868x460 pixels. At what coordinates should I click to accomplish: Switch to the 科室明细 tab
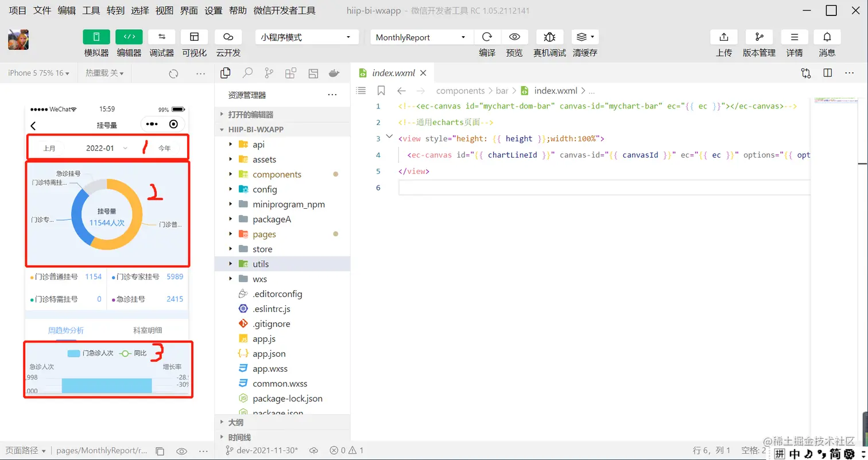(x=148, y=330)
